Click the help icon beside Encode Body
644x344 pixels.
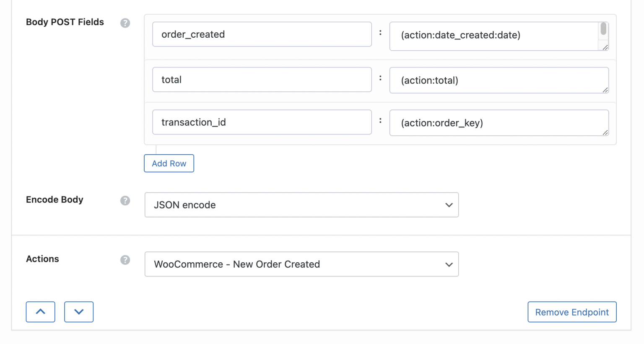(x=125, y=201)
